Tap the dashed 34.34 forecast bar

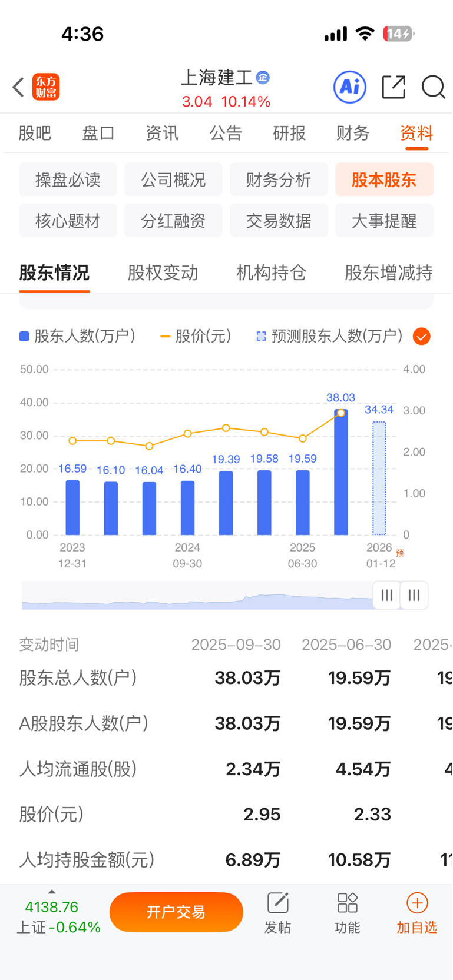(379, 478)
